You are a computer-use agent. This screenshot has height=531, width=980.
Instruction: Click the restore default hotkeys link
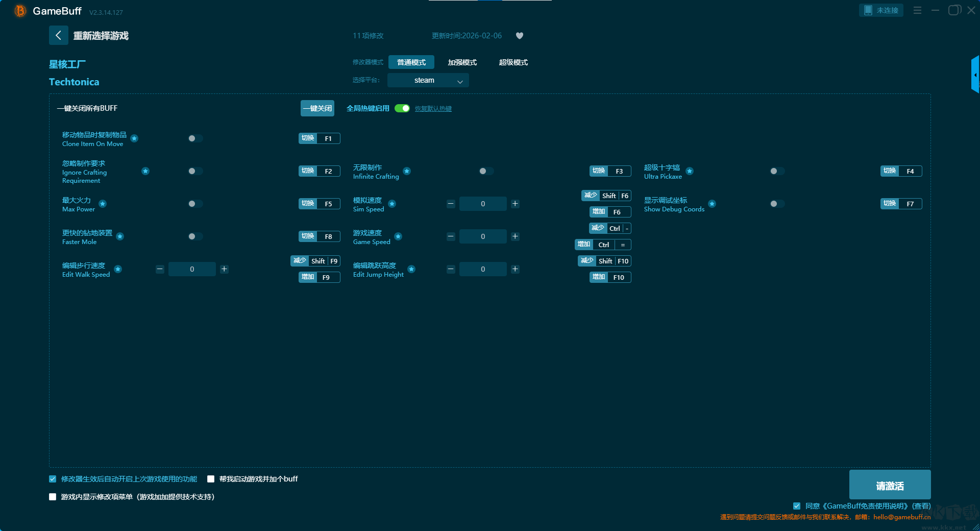(433, 109)
